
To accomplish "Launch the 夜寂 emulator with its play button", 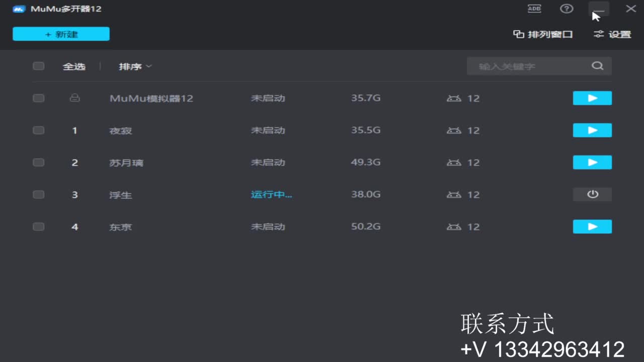I will [x=592, y=130].
